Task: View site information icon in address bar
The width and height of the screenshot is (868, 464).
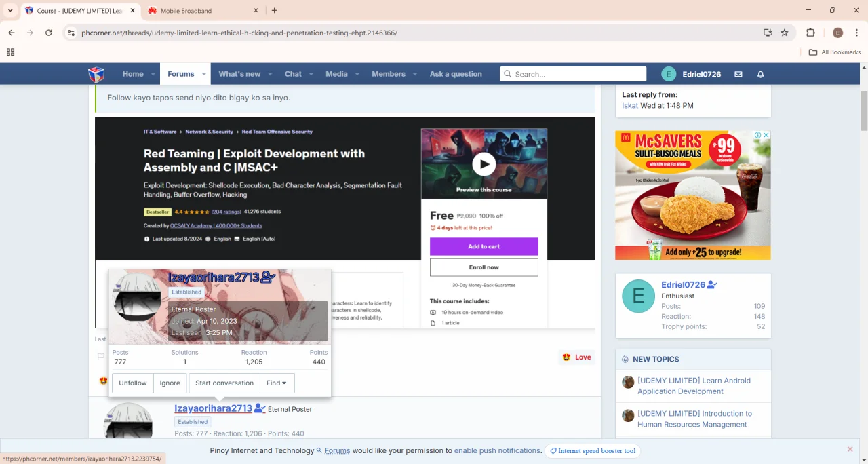Action: coord(71,33)
